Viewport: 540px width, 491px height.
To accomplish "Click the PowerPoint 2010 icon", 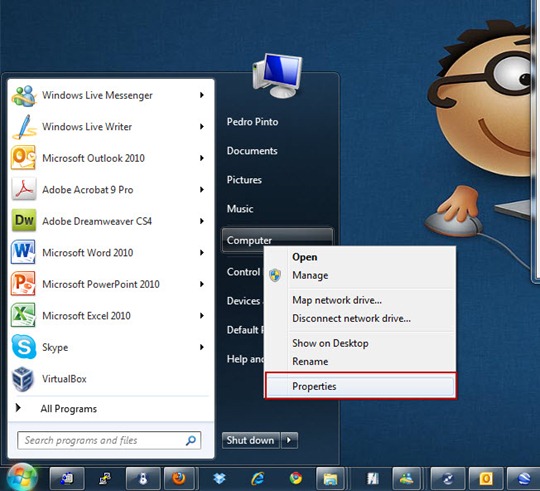I will click(x=23, y=284).
